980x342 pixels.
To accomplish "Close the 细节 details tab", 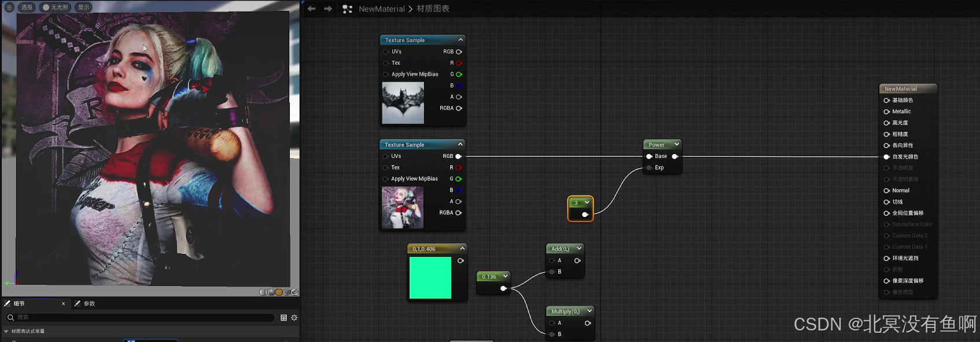I will click(x=64, y=303).
